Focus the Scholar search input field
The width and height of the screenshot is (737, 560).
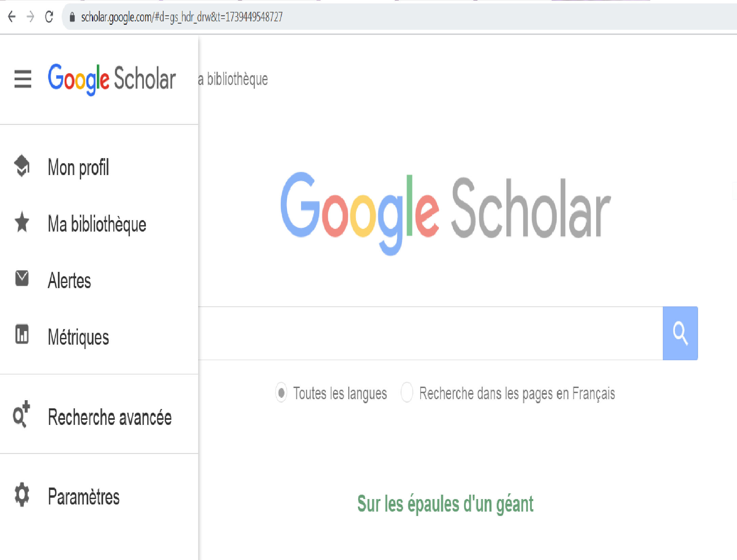pos(430,333)
